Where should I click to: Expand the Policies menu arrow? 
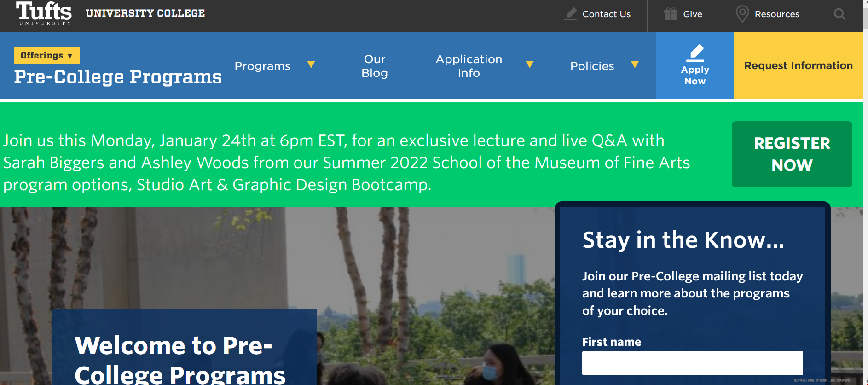(635, 64)
